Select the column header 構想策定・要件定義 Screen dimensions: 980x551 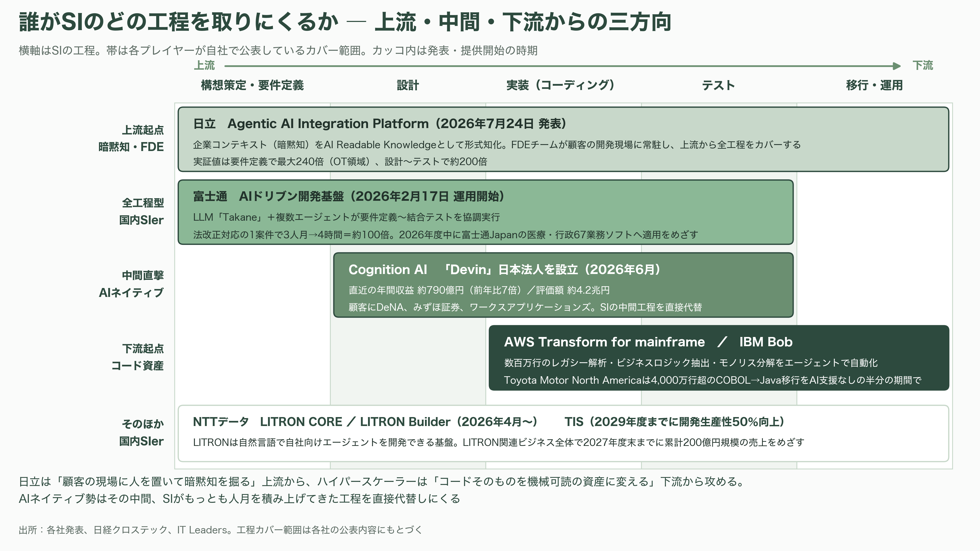pyautogui.click(x=252, y=85)
